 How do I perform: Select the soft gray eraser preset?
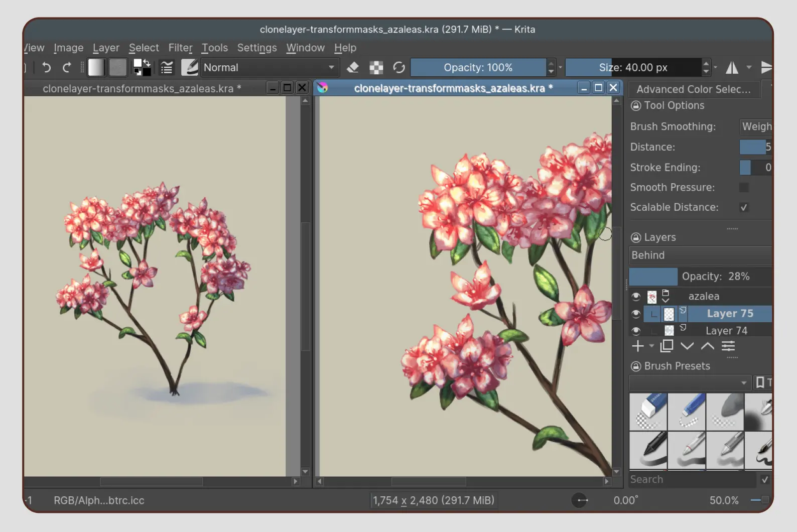[725, 412]
